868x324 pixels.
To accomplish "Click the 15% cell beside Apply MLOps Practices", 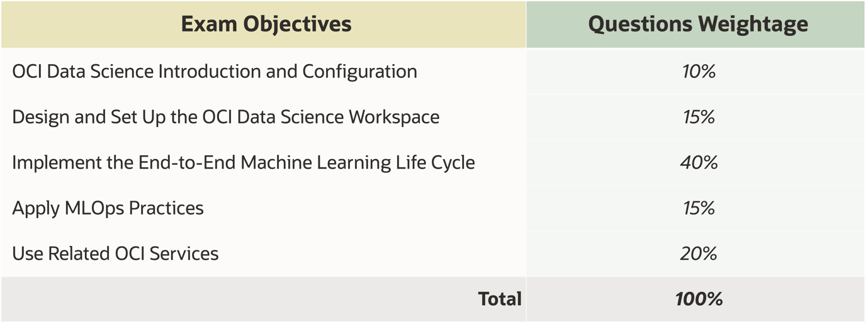I will [698, 208].
